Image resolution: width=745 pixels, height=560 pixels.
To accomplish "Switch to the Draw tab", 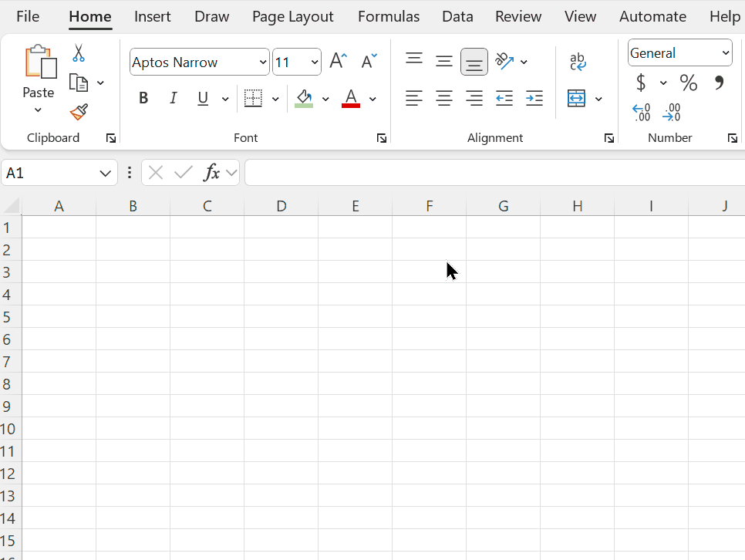I will click(x=211, y=17).
